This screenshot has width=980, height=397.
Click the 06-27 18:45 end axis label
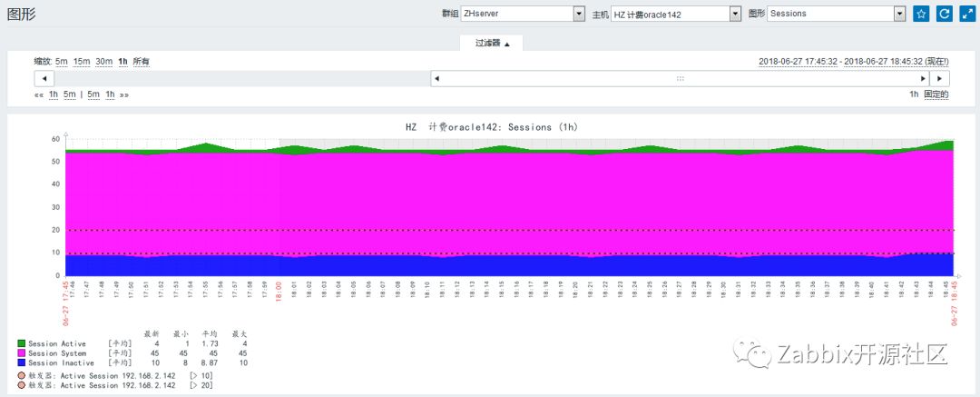pyautogui.click(x=954, y=303)
